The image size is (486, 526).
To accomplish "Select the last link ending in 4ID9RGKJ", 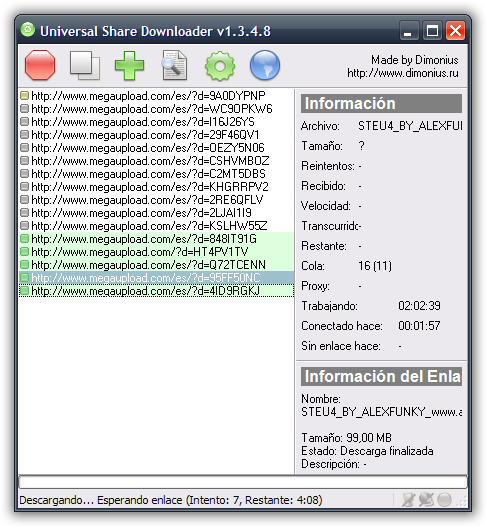I will [156, 291].
